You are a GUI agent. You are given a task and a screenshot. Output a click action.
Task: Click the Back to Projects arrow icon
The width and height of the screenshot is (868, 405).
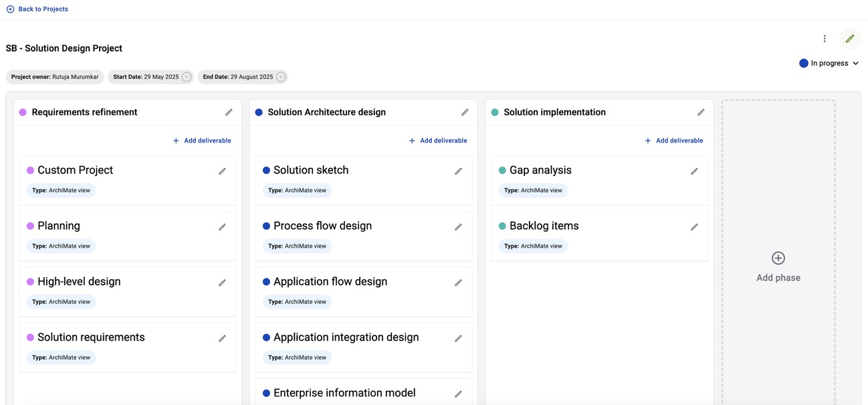(10, 9)
